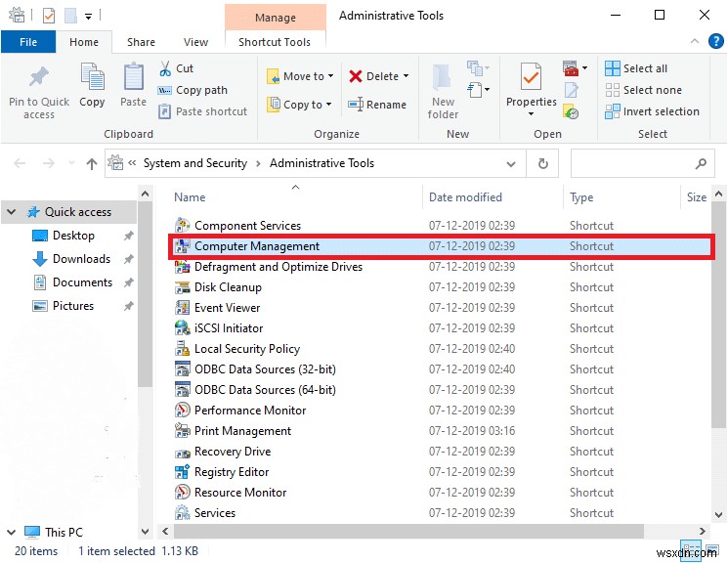Image resolution: width=728 pixels, height=563 pixels.
Task: Click the Local Security Policy icon
Action: pos(182,349)
